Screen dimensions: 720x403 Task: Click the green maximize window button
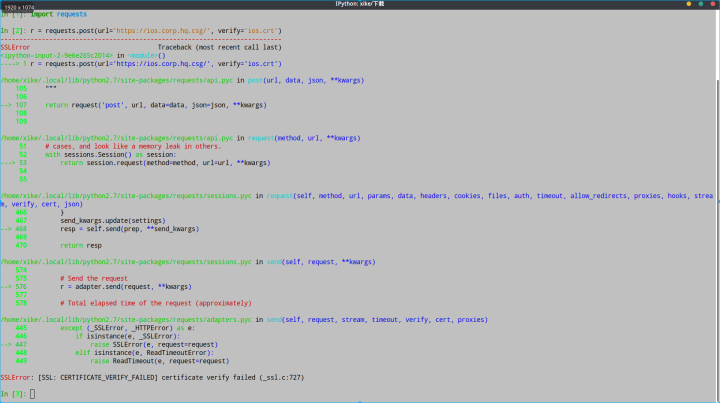click(x=703, y=5)
